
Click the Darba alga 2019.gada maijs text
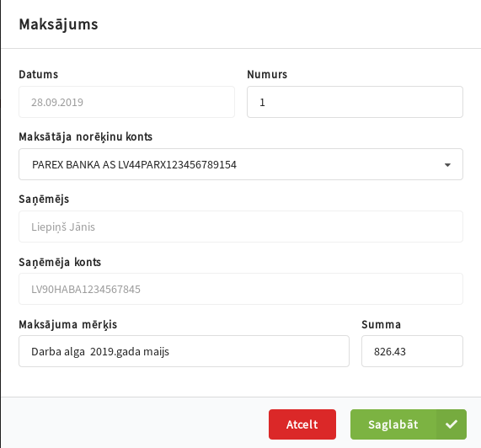(100, 351)
